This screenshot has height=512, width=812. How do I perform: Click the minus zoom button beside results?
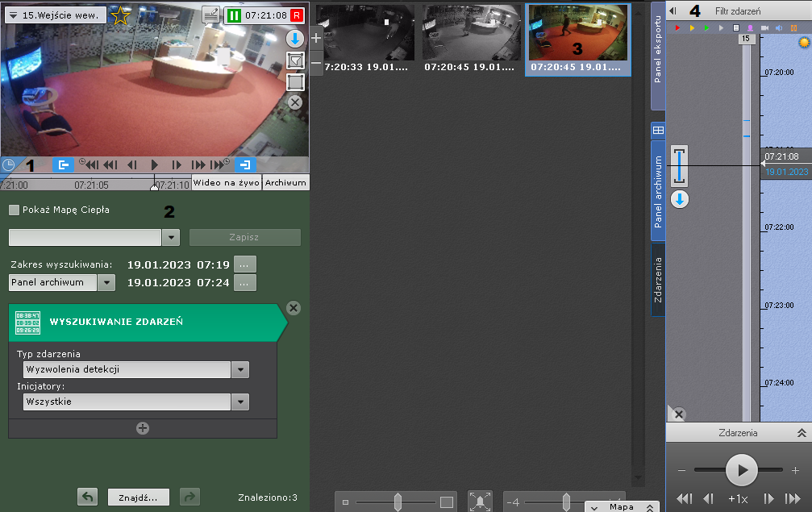(x=316, y=63)
